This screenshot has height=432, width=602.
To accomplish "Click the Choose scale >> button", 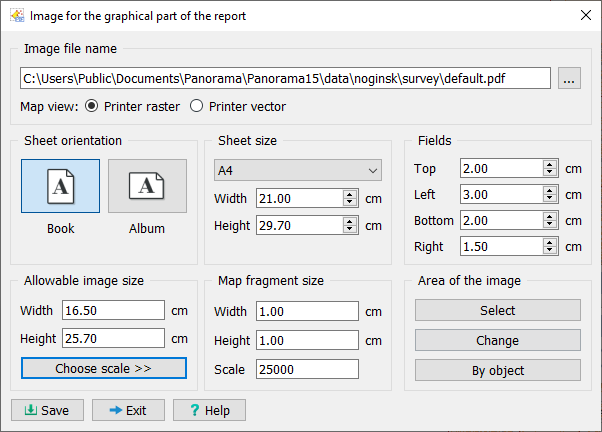I will pos(104,368).
